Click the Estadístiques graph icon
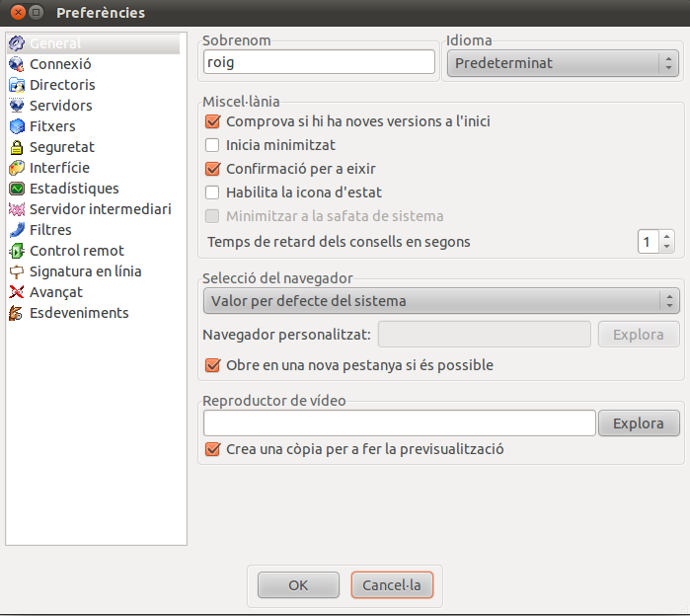This screenshot has width=690, height=616. (17, 189)
